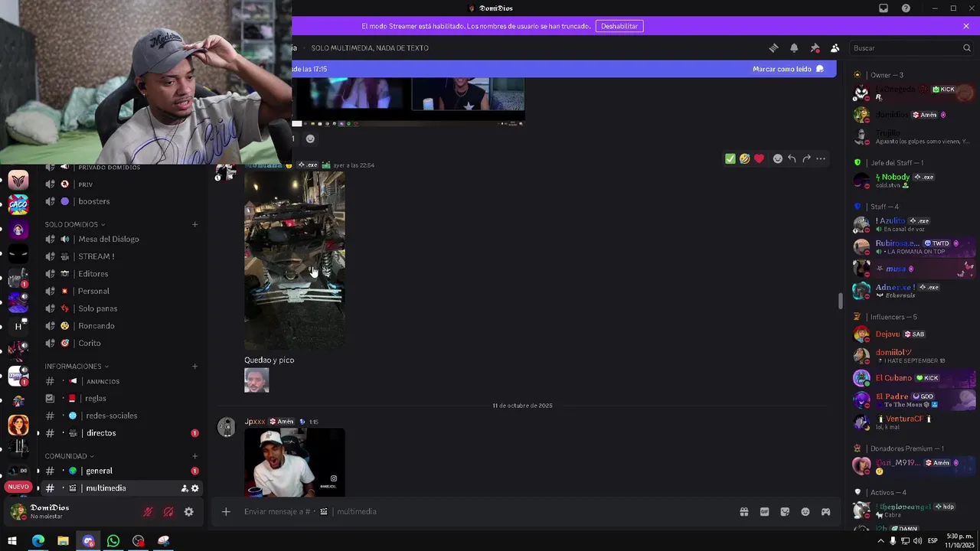Edit multimedia channel gear icon
The height and width of the screenshot is (551, 980).
click(195, 488)
